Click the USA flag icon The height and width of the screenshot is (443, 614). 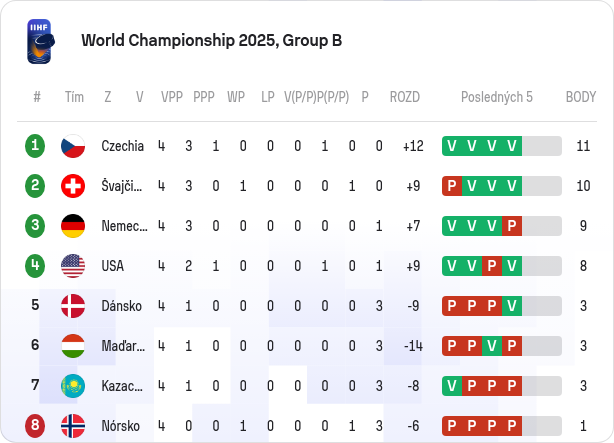click(x=73, y=266)
